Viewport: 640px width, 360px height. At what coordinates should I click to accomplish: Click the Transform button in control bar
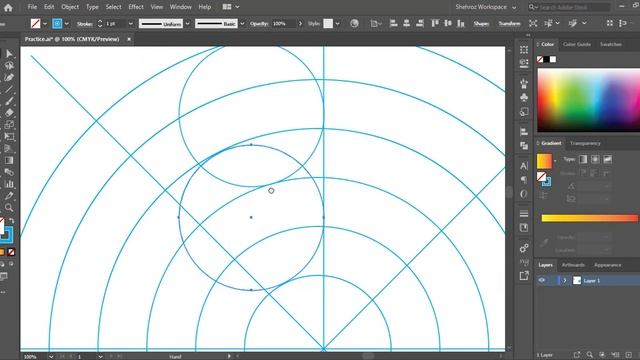coord(509,24)
